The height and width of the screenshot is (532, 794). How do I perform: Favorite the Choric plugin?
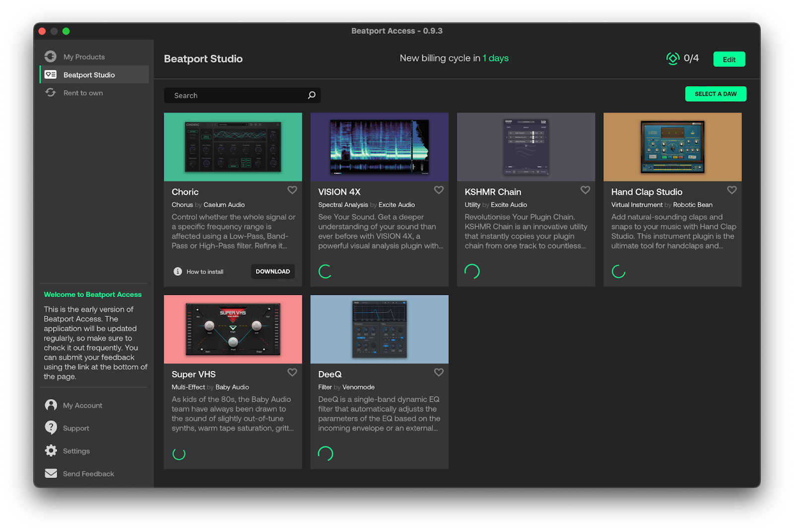292,190
